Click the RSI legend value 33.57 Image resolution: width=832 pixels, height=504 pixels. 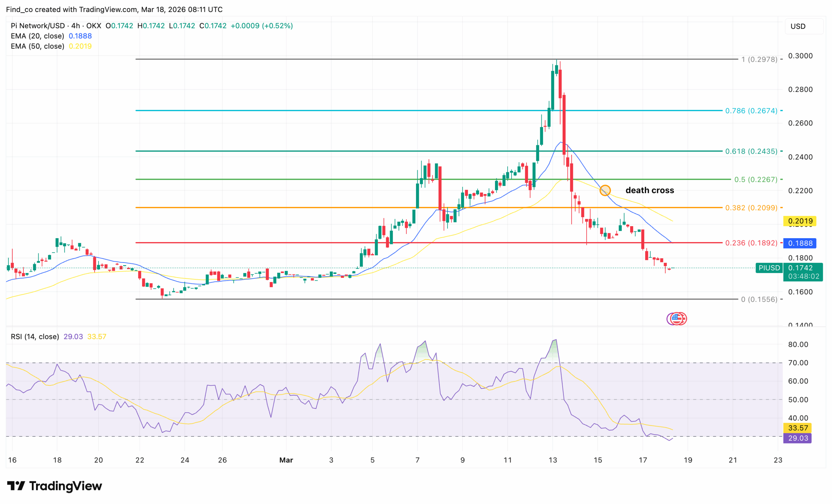97,337
